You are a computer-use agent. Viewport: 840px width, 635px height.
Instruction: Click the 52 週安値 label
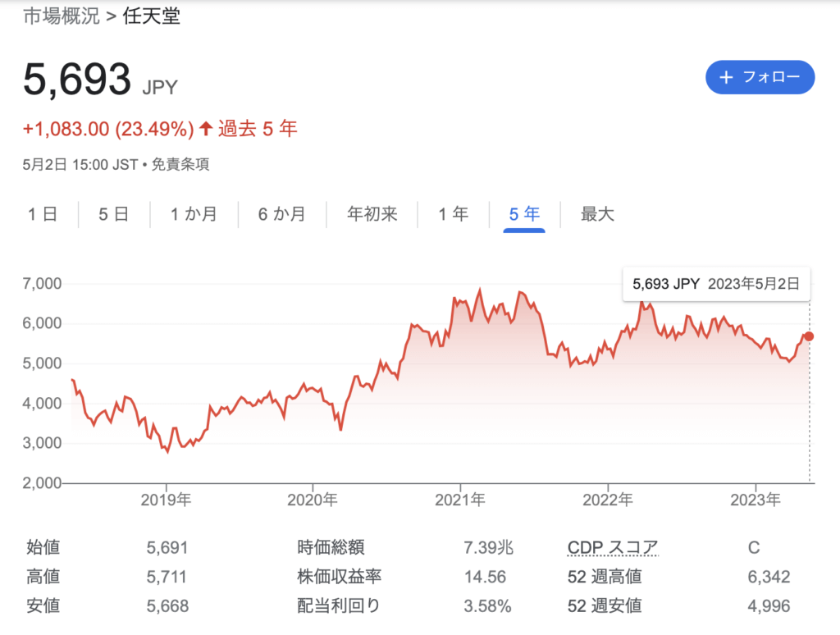605,605
